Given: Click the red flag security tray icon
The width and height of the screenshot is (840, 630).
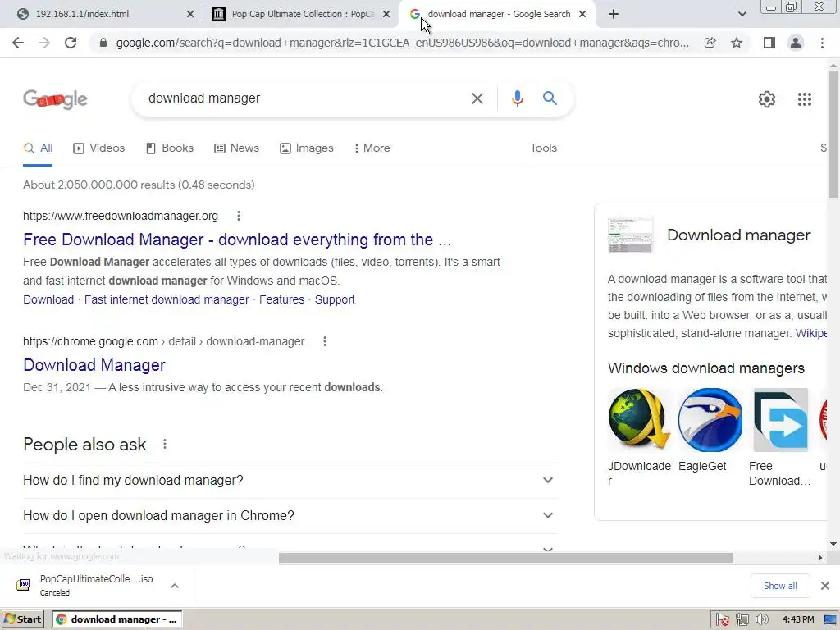Looking at the screenshot, I should (722, 620).
